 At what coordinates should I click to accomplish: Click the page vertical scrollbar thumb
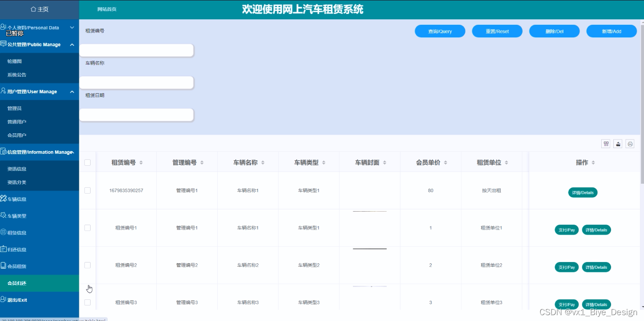pyautogui.click(x=642, y=104)
